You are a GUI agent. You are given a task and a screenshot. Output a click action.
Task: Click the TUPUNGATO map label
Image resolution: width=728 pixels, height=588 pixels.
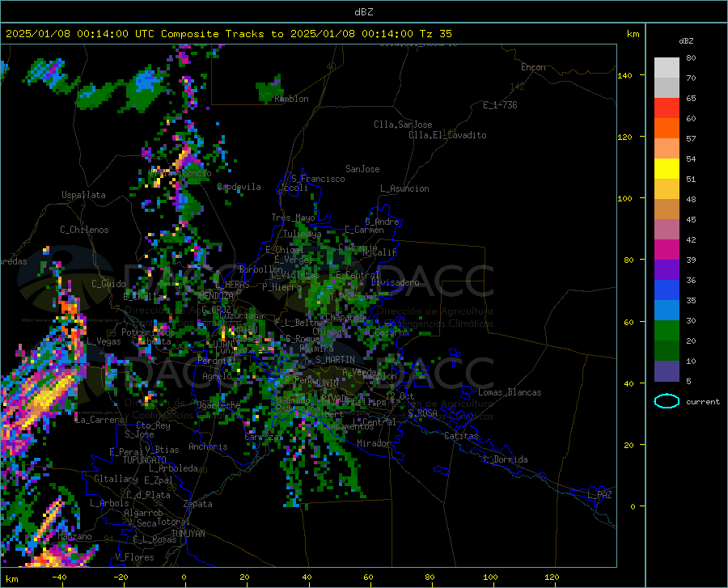145,460
